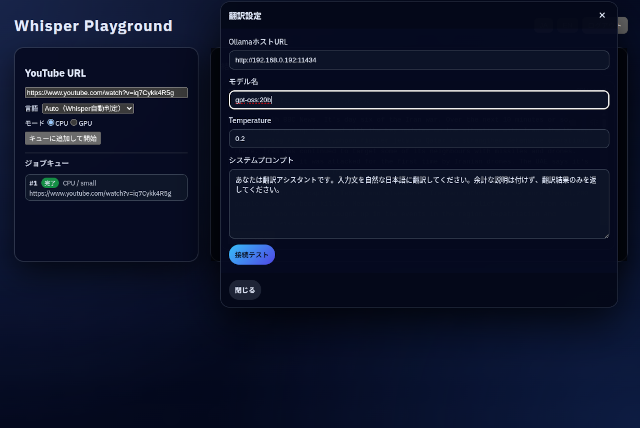The width and height of the screenshot is (640, 428).
Task: Click the 閉じる button
Action: click(245, 290)
